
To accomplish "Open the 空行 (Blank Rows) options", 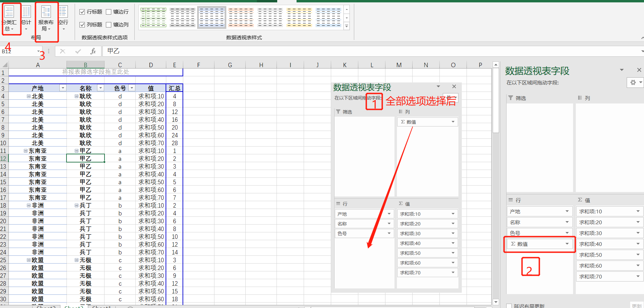I will pyautogui.click(x=63, y=19).
